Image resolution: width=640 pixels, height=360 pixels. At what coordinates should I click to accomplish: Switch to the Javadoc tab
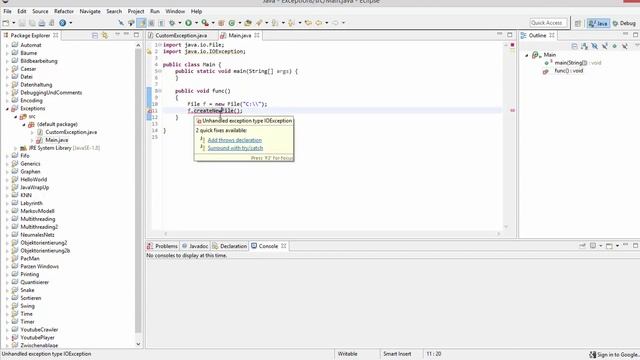click(195, 246)
